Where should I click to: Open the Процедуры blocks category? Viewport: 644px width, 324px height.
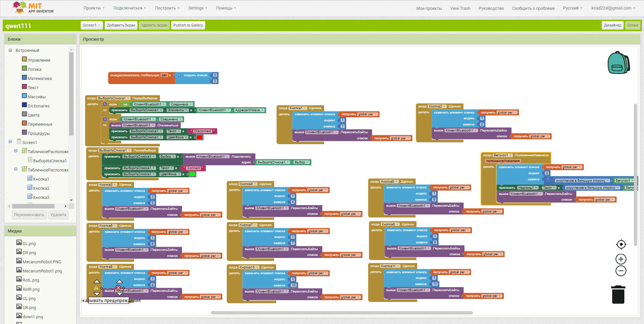(39, 133)
